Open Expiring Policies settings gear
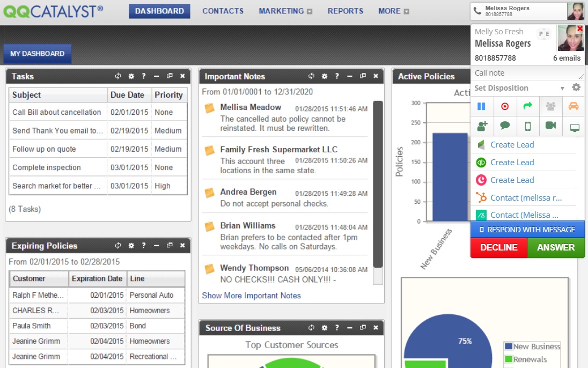Screen dimensions: 588x368 pos(131,245)
